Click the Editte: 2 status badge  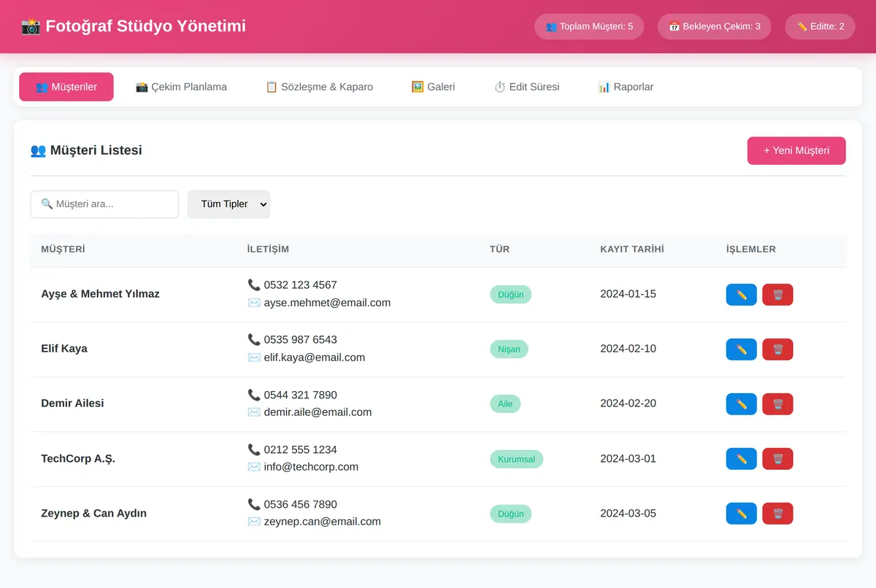pyautogui.click(x=820, y=26)
